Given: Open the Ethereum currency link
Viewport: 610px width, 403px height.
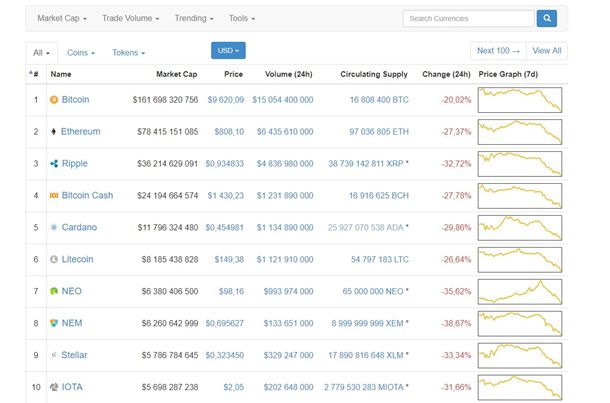Looking at the screenshot, I should [81, 131].
